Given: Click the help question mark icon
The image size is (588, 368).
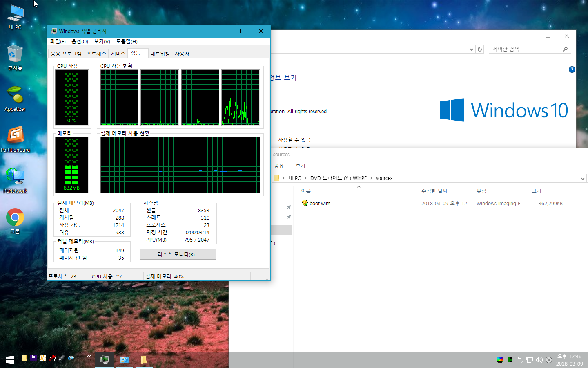Looking at the screenshot, I should [572, 70].
